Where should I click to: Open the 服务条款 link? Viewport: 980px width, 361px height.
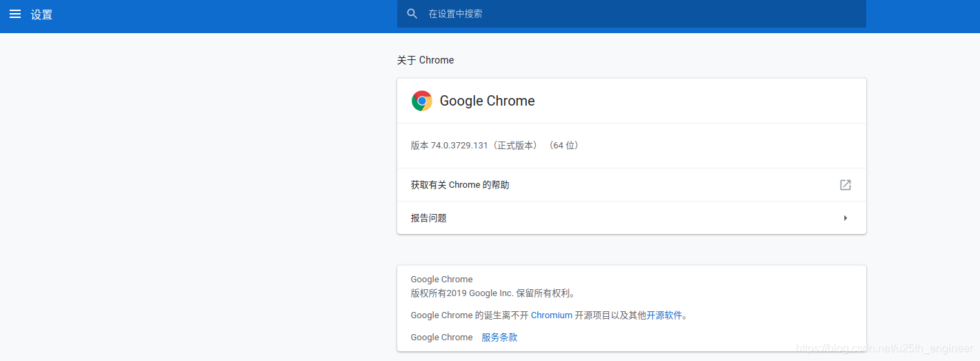tap(499, 338)
